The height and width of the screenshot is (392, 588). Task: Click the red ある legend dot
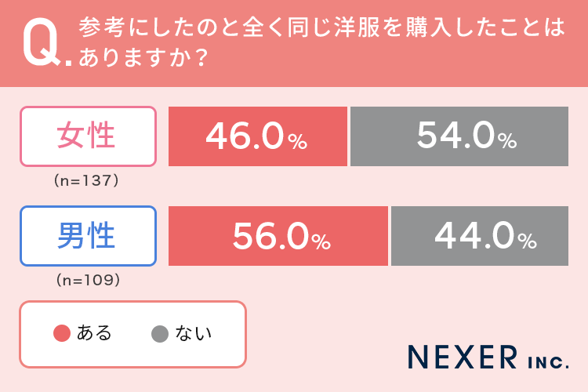[x=62, y=334]
